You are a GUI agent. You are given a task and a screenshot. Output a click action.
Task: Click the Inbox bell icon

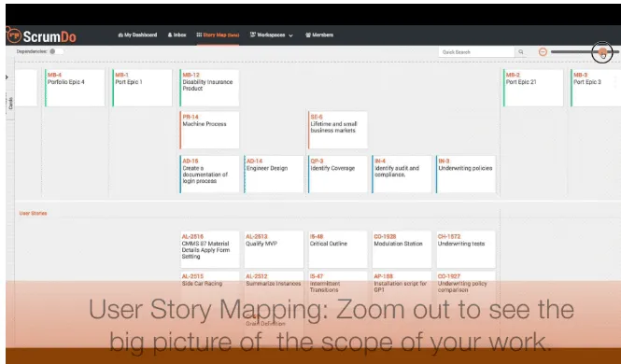click(170, 35)
